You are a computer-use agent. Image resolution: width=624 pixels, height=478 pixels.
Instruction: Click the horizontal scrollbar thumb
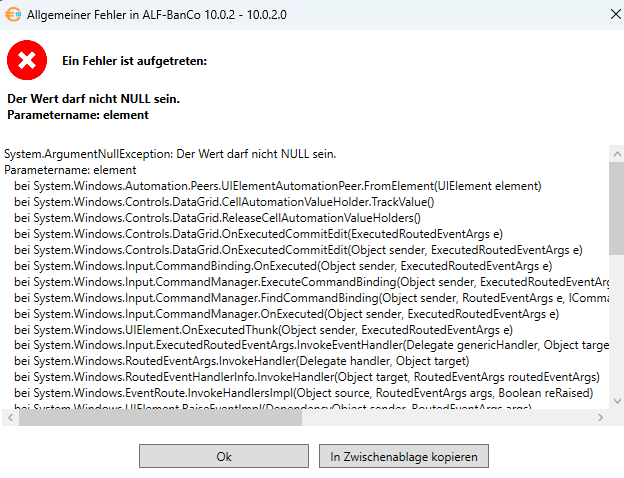tap(160, 418)
